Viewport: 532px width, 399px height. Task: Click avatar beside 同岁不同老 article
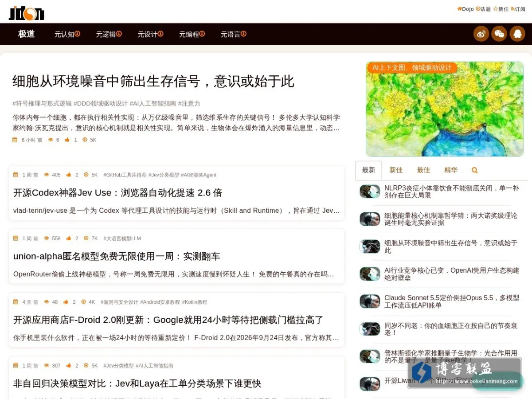pyautogui.click(x=370, y=329)
